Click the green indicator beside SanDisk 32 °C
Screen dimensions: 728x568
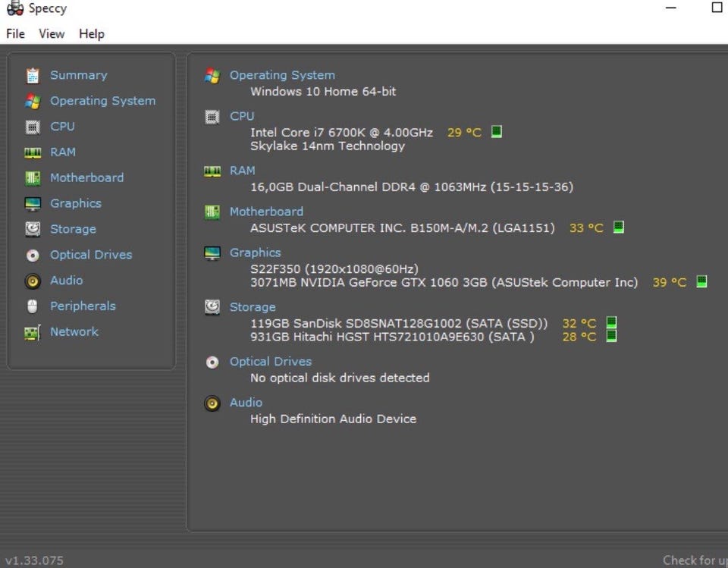click(611, 322)
